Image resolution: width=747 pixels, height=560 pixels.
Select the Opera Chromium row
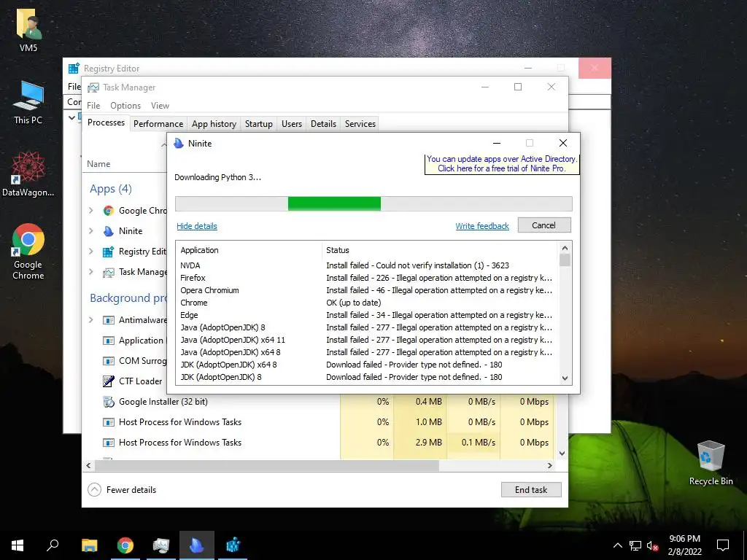point(367,290)
